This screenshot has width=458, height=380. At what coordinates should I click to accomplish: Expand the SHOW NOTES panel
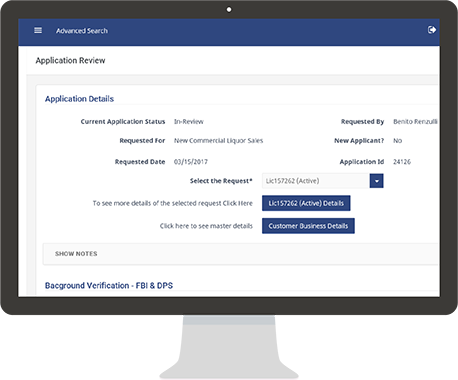(240, 254)
